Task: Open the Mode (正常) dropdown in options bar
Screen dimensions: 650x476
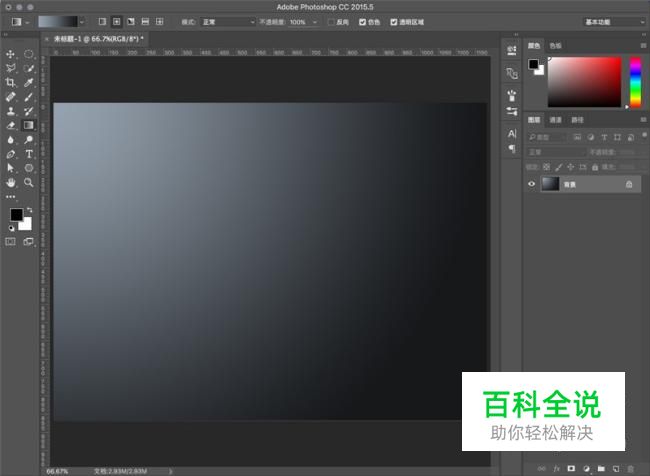Action: (228, 22)
